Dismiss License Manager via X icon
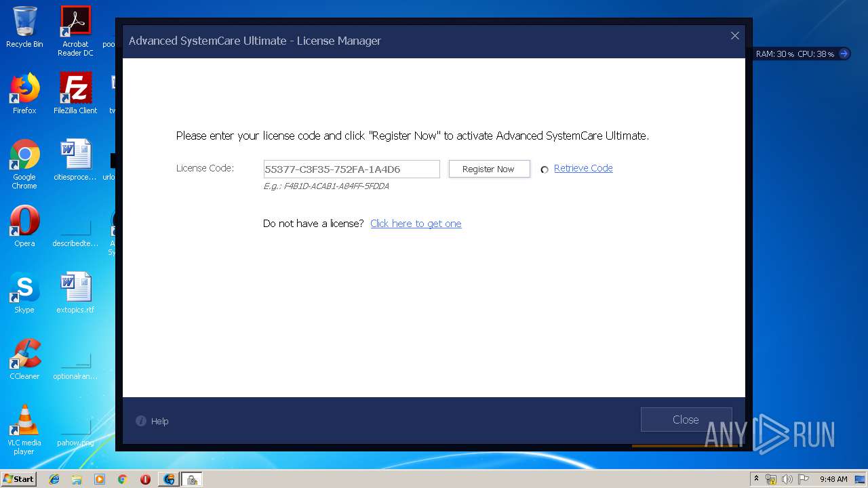 click(734, 36)
